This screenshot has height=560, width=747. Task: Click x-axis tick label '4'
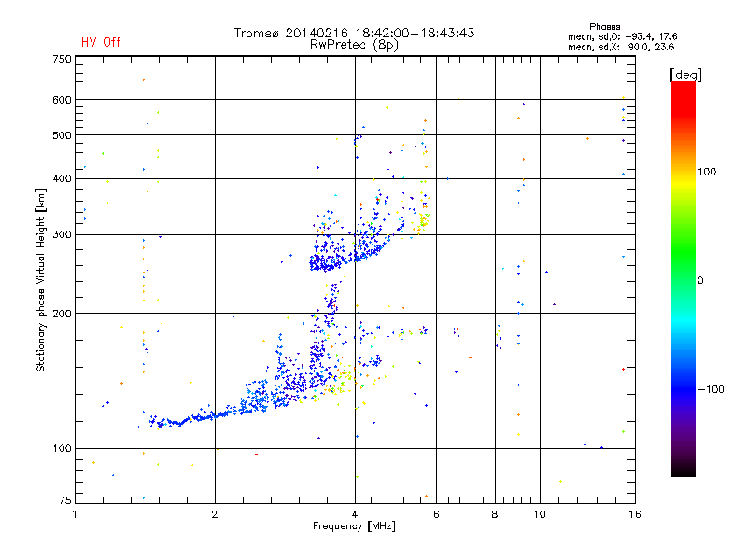pos(355,514)
